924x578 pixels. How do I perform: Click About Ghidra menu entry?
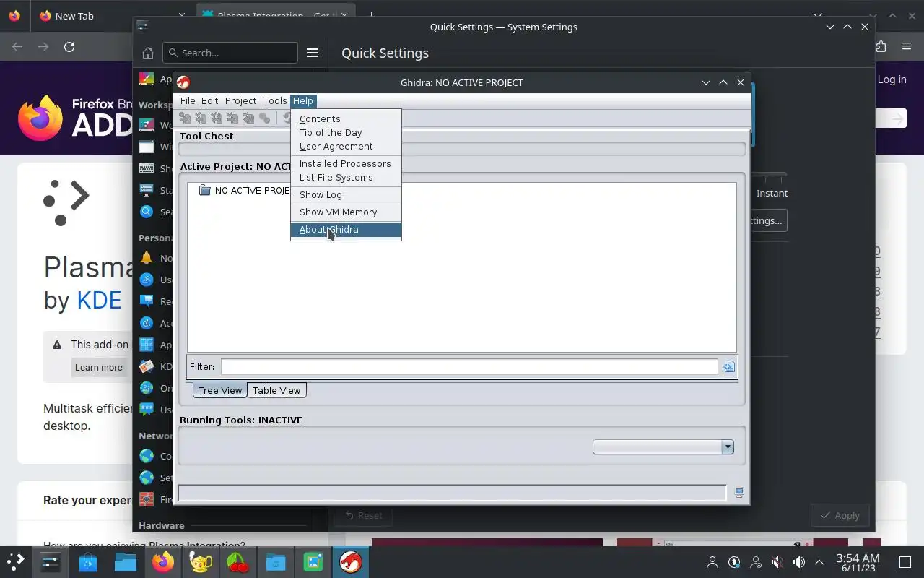pyautogui.click(x=346, y=230)
